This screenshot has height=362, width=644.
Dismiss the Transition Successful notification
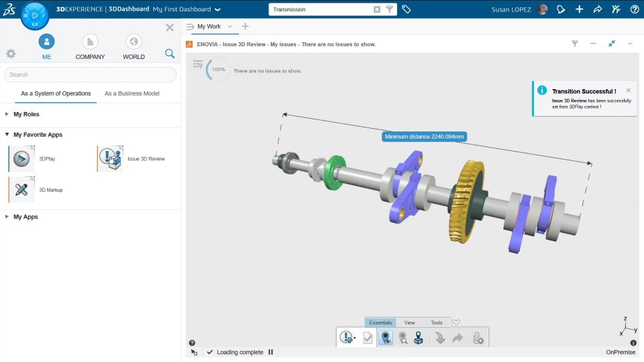pyautogui.click(x=628, y=90)
